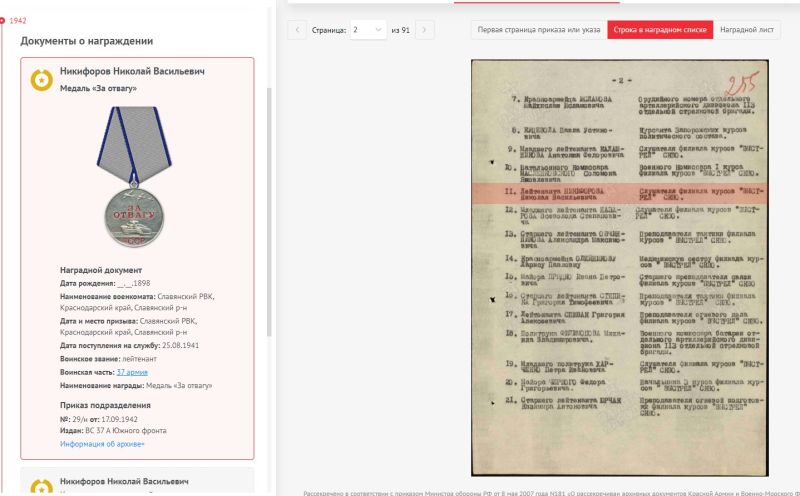Open 'Информация об архиве' link
The height and width of the screenshot is (496, 800).
click(x=102, y=444)
